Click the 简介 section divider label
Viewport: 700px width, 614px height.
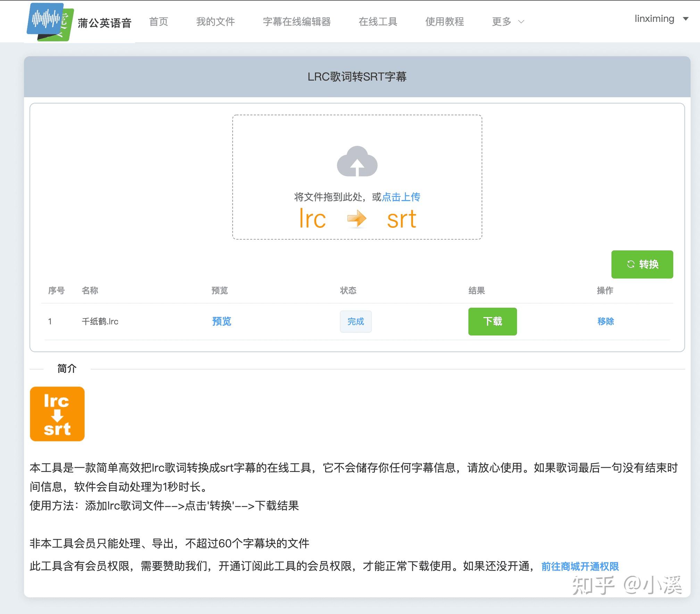(x=67, y=369)
